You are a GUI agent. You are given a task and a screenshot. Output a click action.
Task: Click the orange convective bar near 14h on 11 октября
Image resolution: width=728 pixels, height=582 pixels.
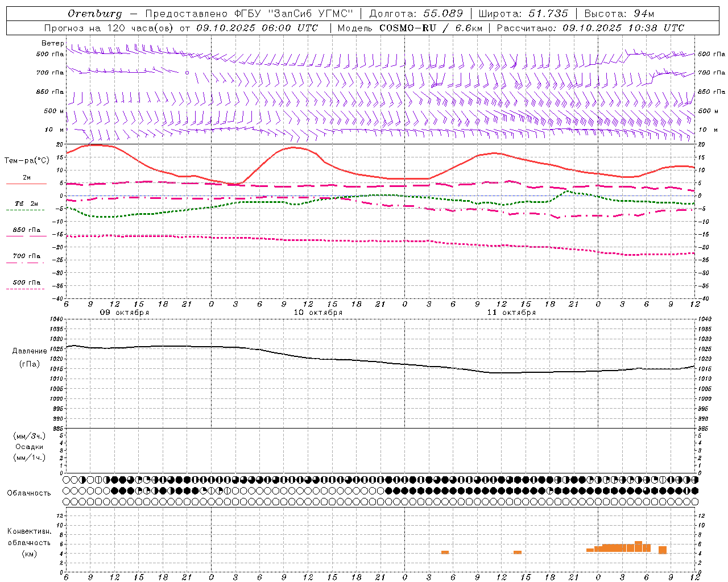518,552
